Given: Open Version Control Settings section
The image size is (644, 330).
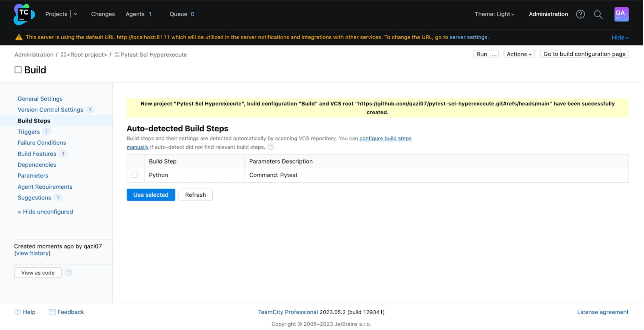Looking at the screenshot, I should click(50, 110).
